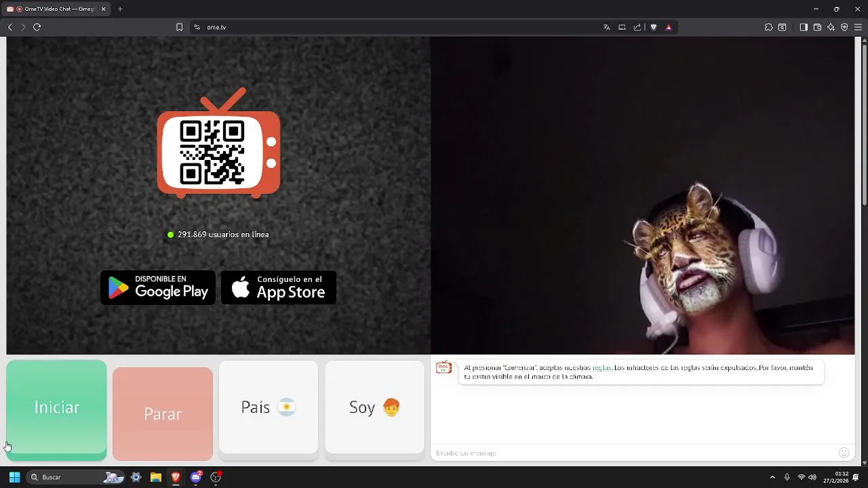Reload the ome.tv page
The width and height of the screenshot is (868, 488).
click(37, 27)
